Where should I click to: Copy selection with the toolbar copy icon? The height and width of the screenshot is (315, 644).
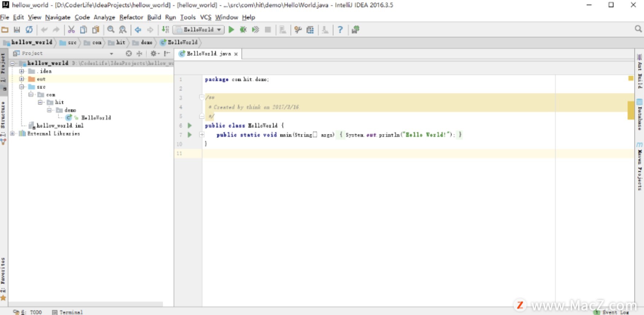pyautogui.click(x=83, y=30)
